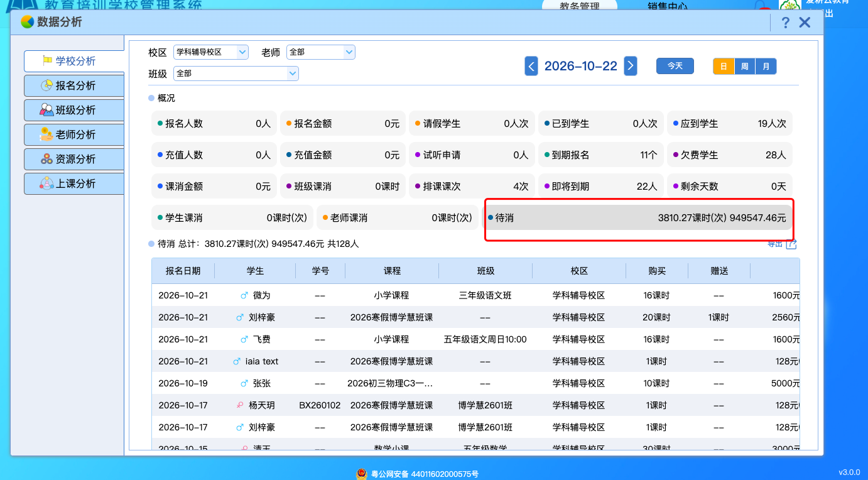The image size is (868, 480).
Task: Click the 即将到期 overview card
Action: tap(600, 186)
